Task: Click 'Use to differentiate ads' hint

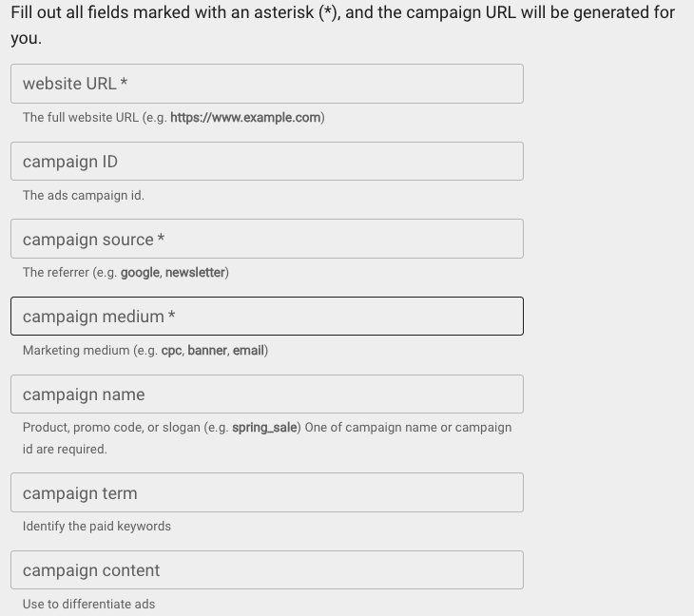Action: point(88,605)
